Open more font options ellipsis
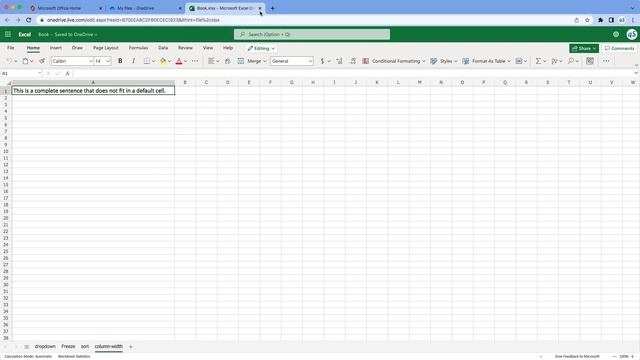This screenshot has height=360, width=640. point(195,61)
